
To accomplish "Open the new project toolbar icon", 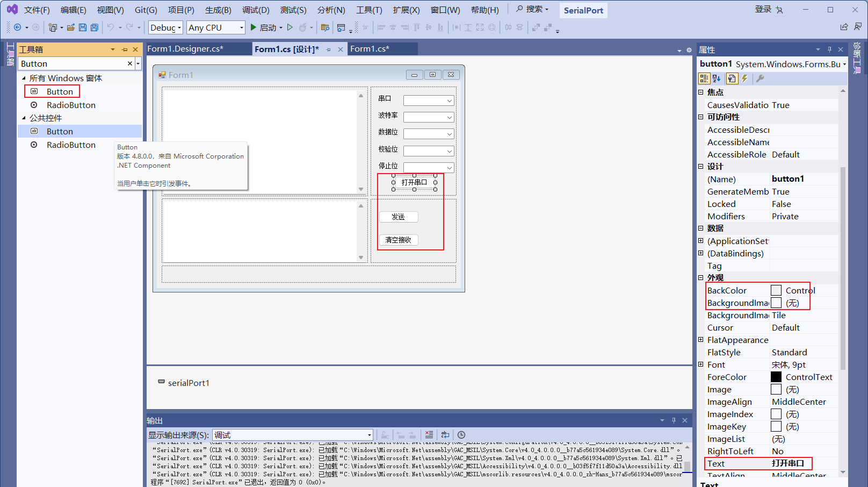I will [53, 27].
